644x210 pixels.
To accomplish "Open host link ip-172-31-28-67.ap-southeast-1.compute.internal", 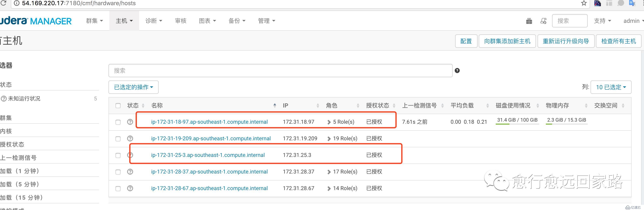I will [209, 188].
